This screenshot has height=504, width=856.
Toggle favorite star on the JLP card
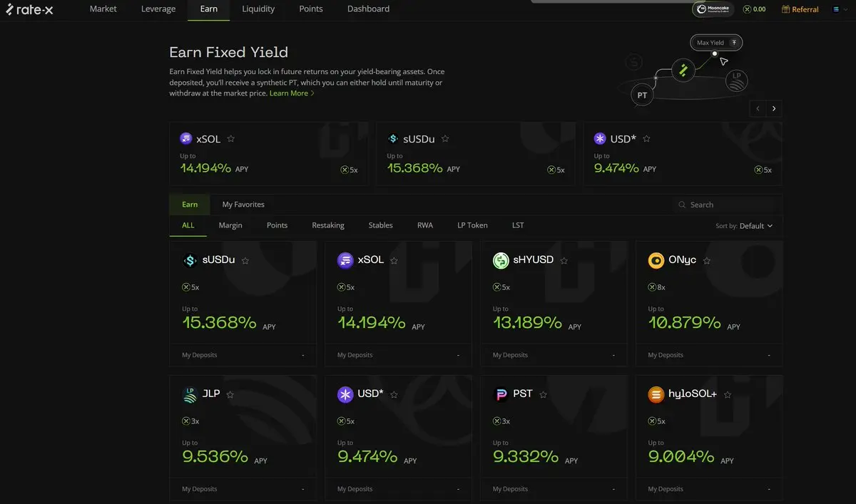[x=230, y=394]
